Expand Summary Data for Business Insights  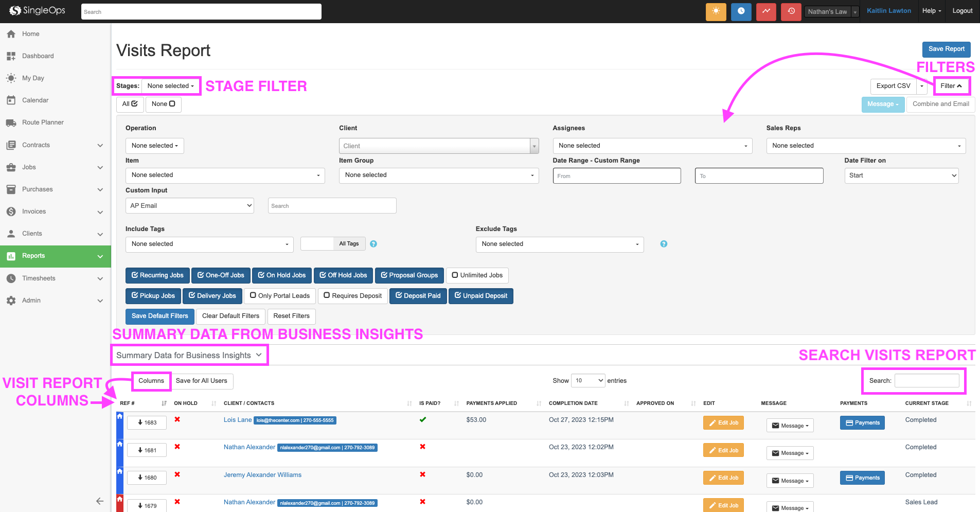pos(189,355)
